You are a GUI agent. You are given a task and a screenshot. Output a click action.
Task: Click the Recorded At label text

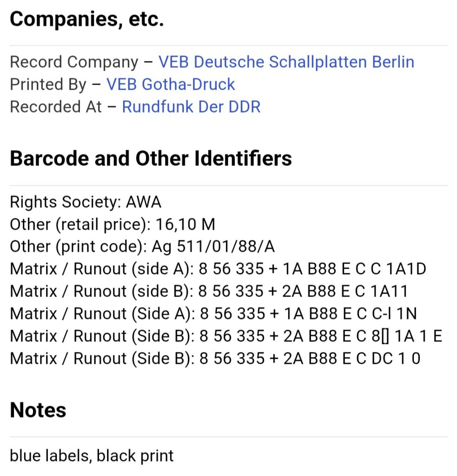coord(56,107)
